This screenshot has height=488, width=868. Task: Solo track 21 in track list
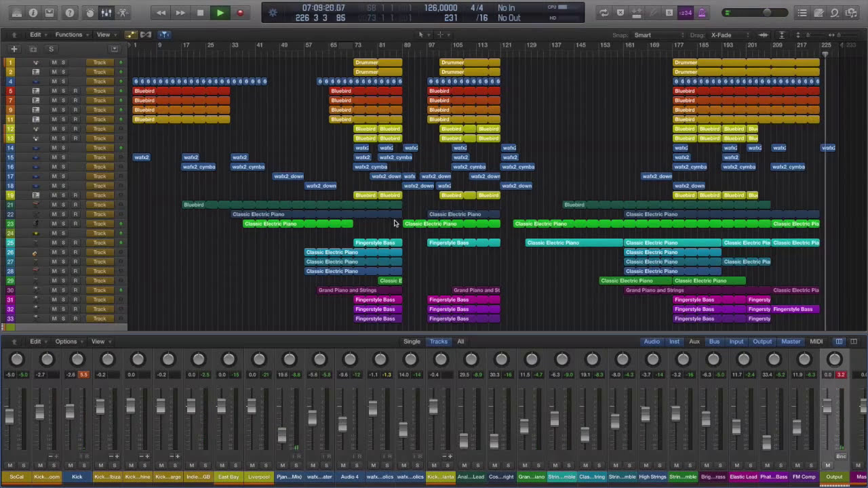point(64,205)
